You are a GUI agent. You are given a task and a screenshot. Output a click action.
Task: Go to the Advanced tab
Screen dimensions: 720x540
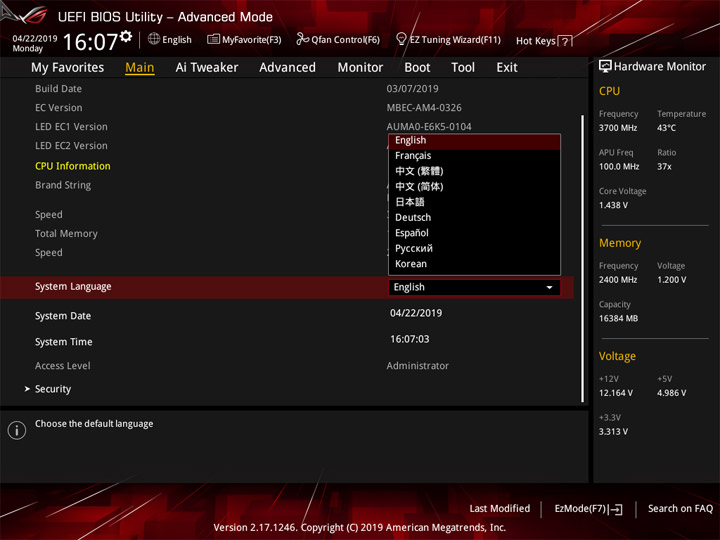[287, 68]
